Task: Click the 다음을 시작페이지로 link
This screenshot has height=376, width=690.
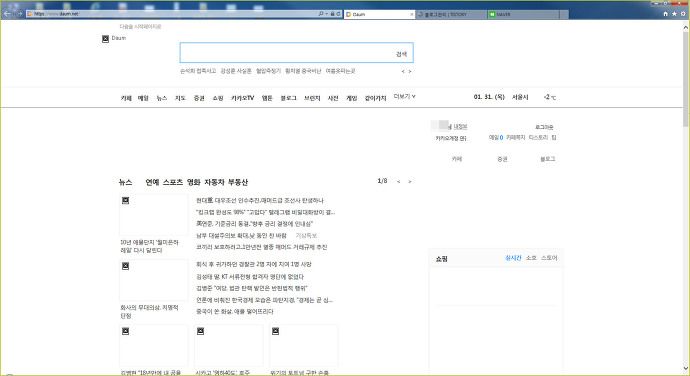Action: click(140, 26)
